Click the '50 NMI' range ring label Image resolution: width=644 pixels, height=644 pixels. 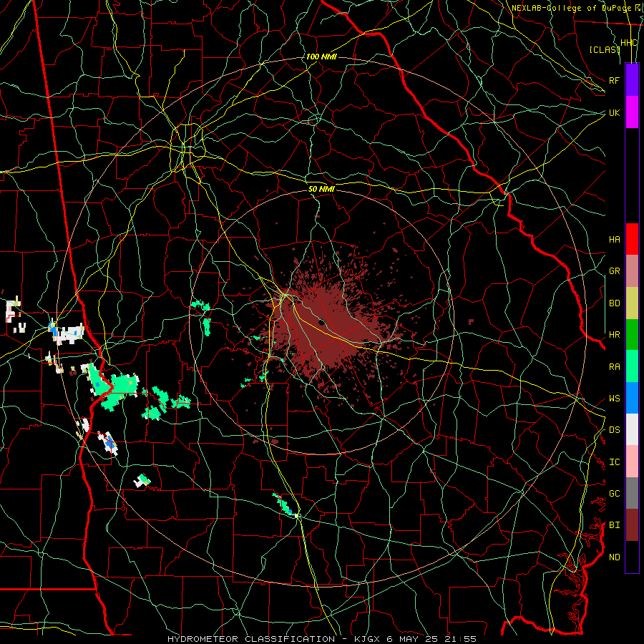click(321, 189)
